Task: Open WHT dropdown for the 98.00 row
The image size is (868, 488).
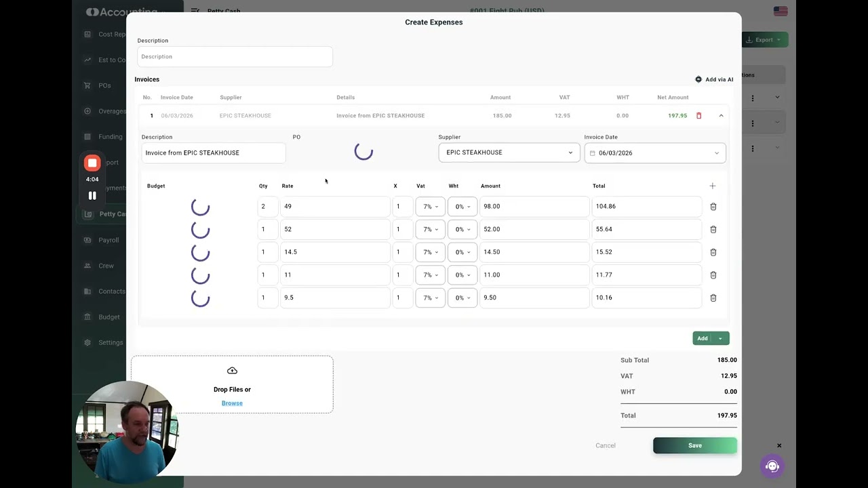Action: [462, 207]
